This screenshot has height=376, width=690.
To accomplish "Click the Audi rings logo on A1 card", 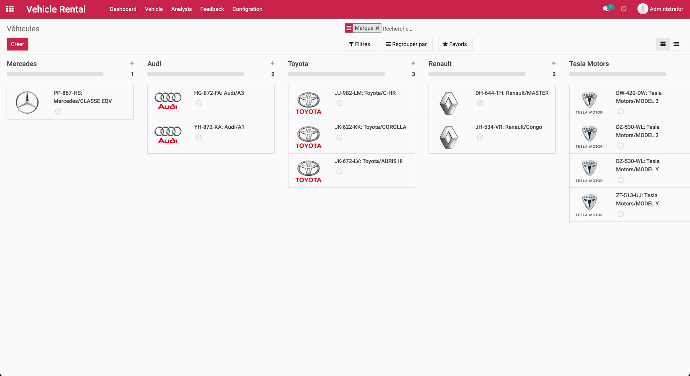I will [168, 135].
